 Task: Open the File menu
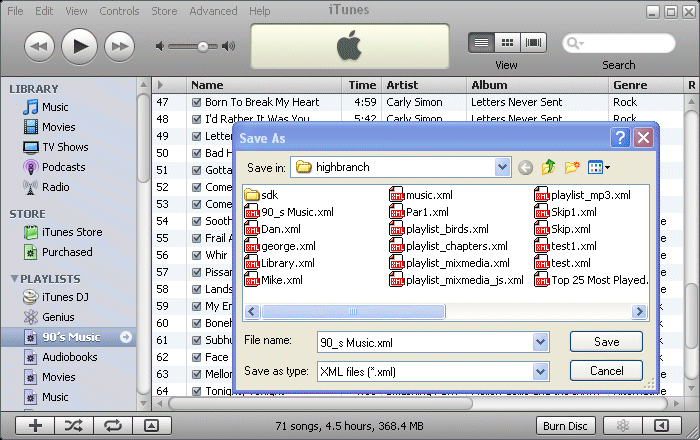[x=15, y=11]
